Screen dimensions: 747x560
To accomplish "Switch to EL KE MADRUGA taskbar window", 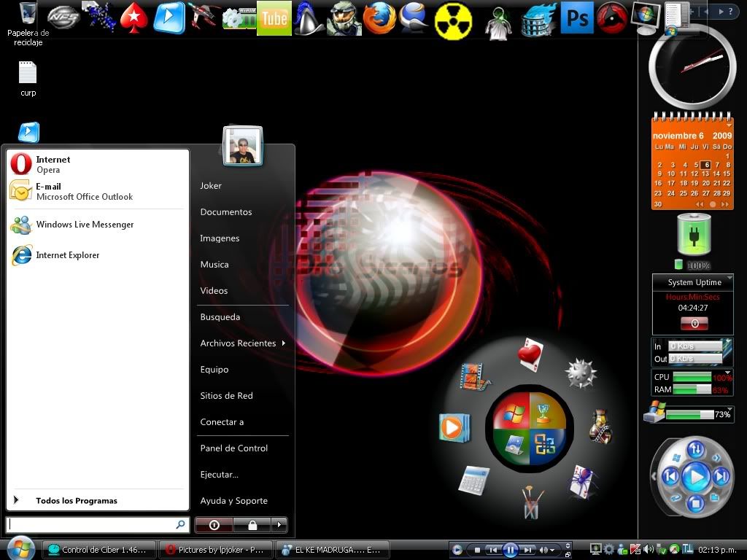I will 333,550.
